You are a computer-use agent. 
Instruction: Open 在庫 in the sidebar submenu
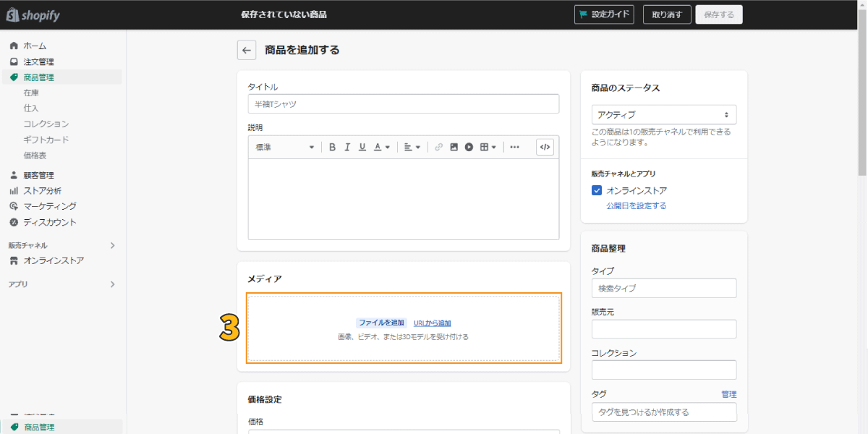click(31, 93)
